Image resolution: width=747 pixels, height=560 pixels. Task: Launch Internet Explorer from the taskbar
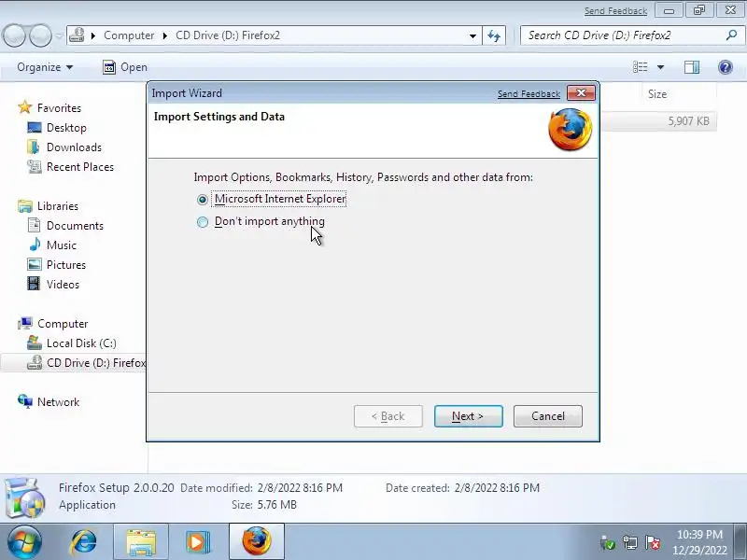coord(84,541)
